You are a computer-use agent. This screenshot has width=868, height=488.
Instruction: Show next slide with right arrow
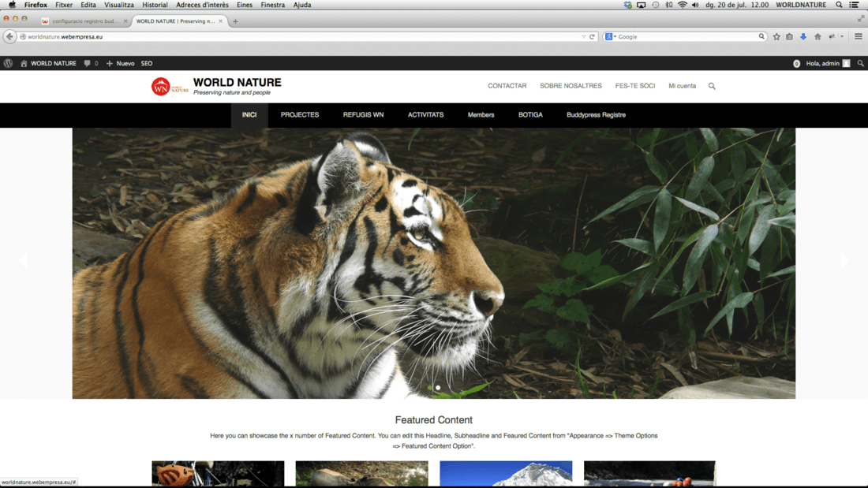[844, 261]
